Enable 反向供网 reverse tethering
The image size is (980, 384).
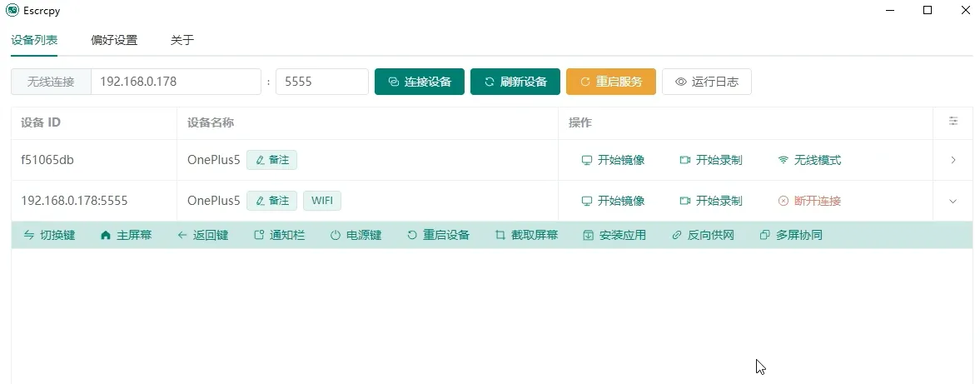pos(703,235)
